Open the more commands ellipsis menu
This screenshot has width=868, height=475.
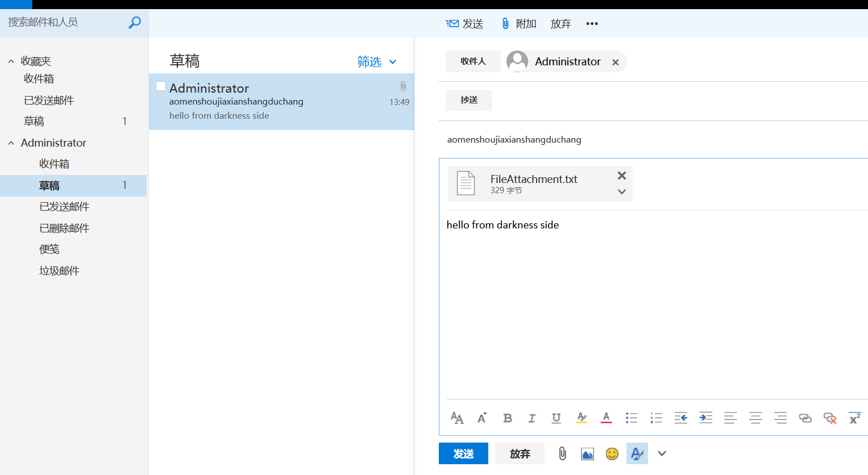pyautogui.click(x=592, y=23)
